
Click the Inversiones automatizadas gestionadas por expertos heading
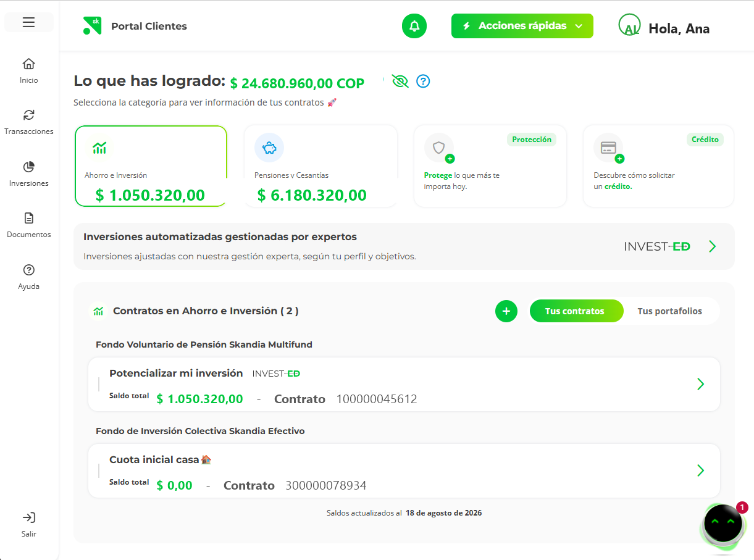click(220, 237)
